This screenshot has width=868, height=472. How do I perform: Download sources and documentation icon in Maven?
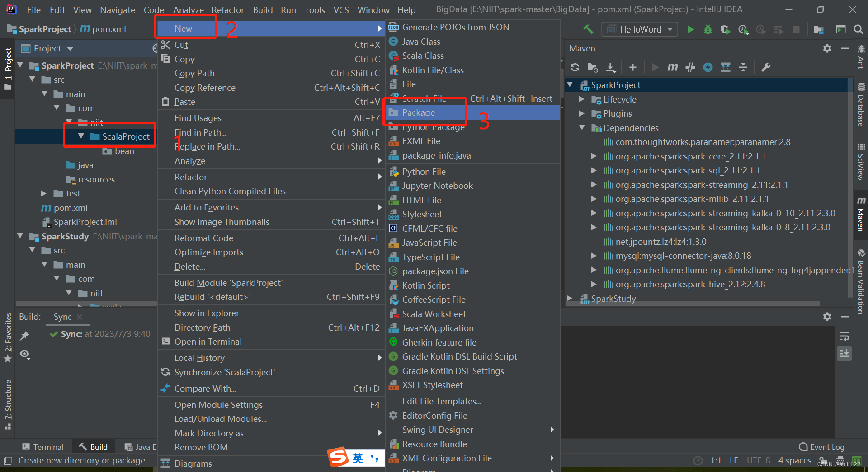611,67
